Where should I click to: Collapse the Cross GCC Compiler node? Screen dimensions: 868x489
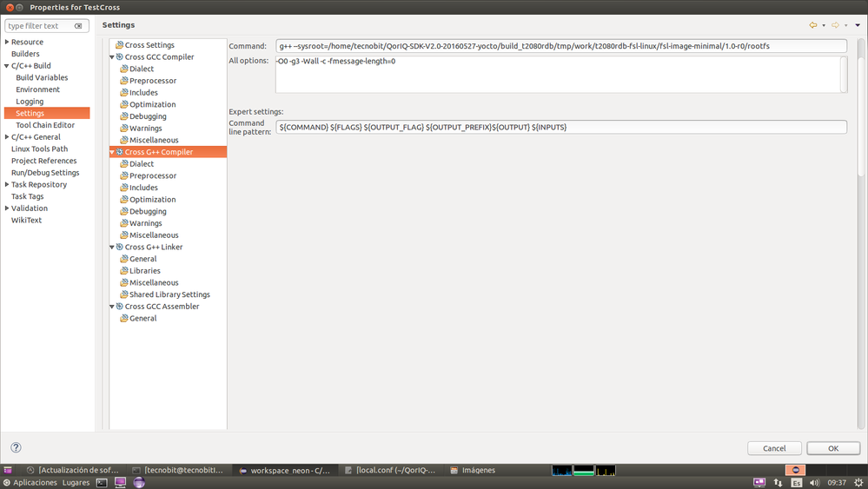pos(112,57)
